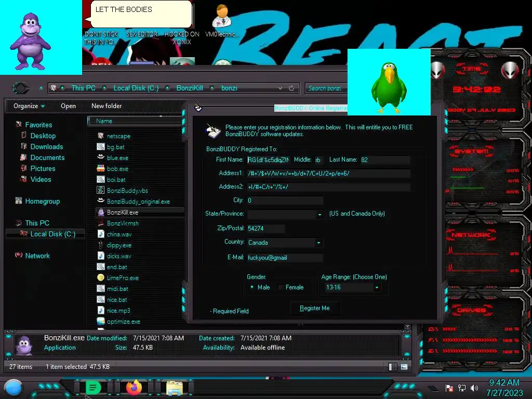Select the end.bat file name

pos(117,267)
